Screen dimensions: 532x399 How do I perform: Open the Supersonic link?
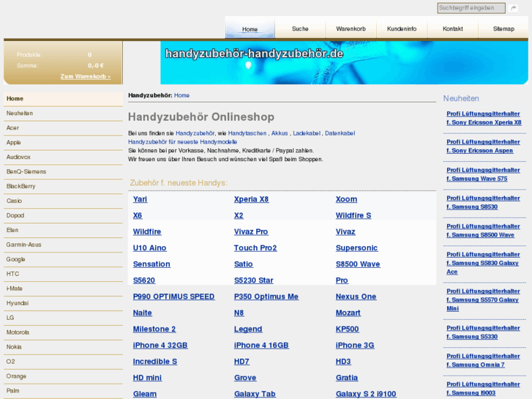(x=357, y=248)
